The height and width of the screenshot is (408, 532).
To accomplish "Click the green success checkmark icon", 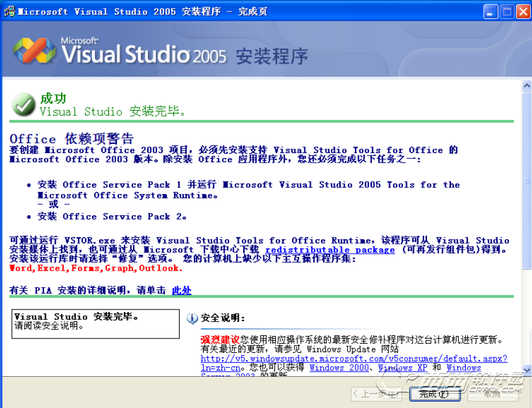I will click(23, 104).
